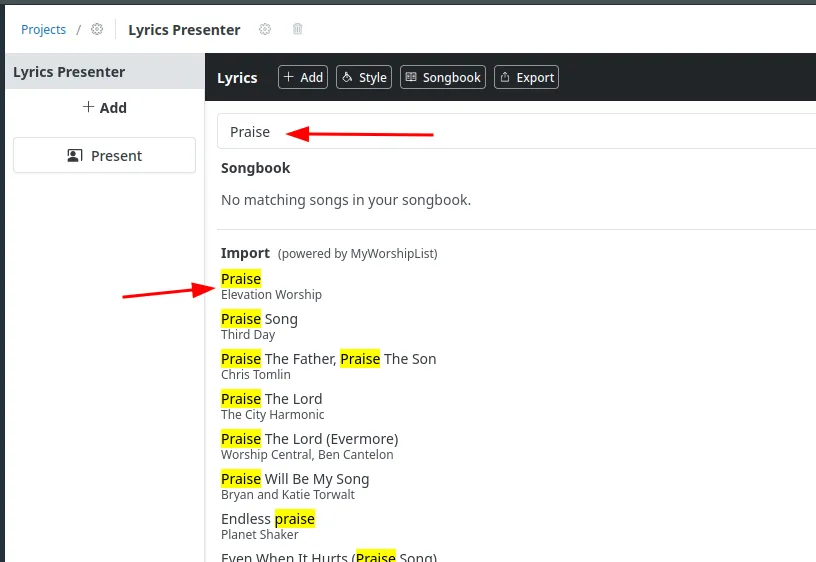Select Lyrics Presenter in the sidebar

(105, 72)
